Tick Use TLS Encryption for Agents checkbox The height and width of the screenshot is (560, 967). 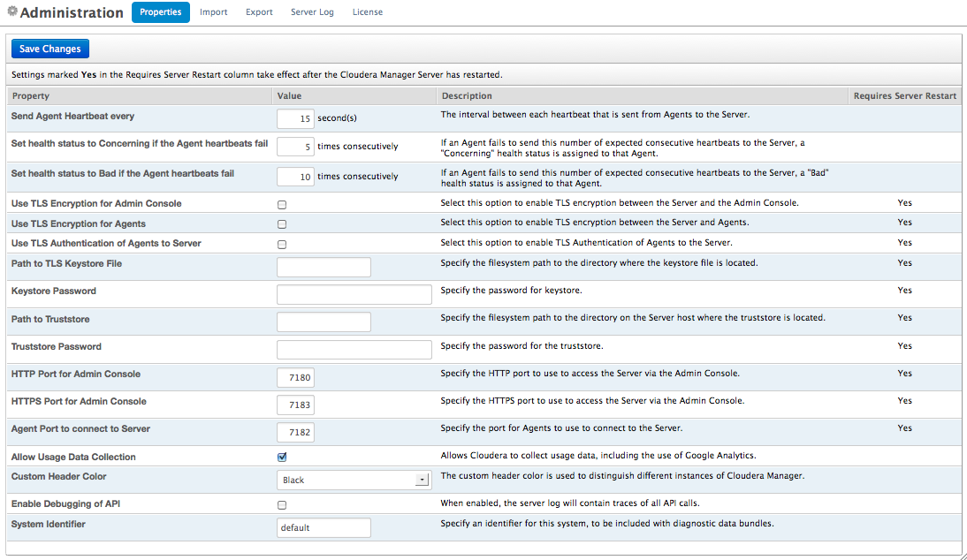pyautogui.click(x=282, y=224)
